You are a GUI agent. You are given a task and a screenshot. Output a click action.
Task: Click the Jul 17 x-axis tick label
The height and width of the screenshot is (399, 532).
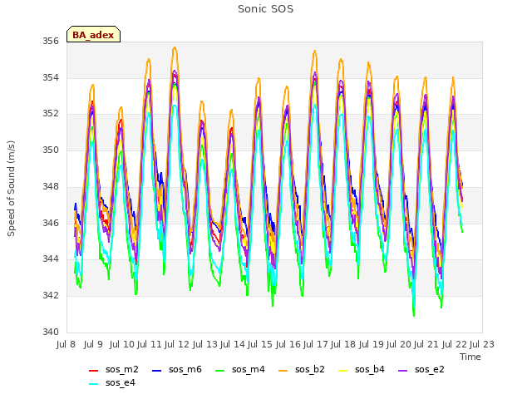coord(316,344)
